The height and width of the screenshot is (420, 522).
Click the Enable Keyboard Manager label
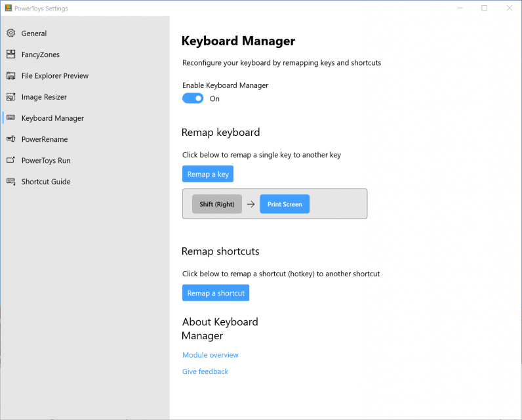coord(226,85)
